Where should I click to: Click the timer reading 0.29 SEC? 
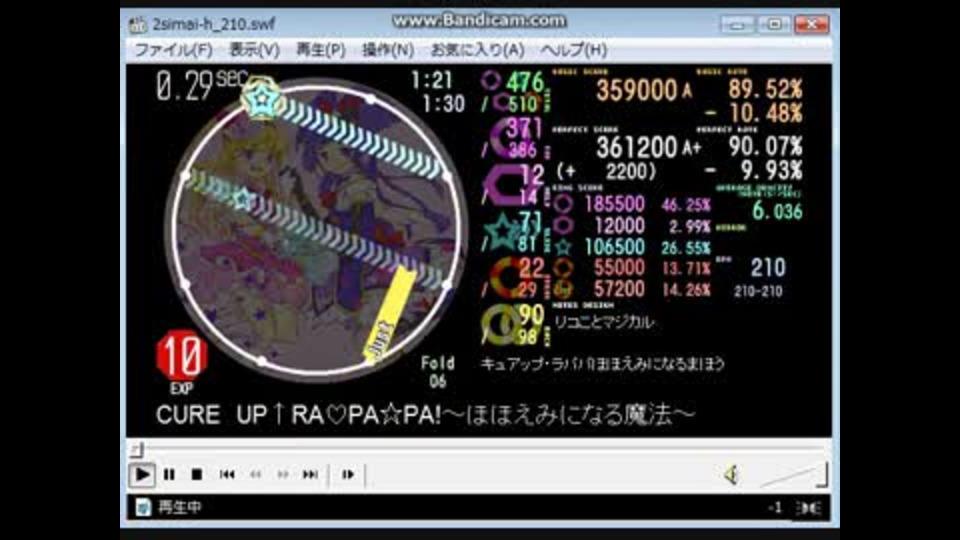click(x=202, y=85)
